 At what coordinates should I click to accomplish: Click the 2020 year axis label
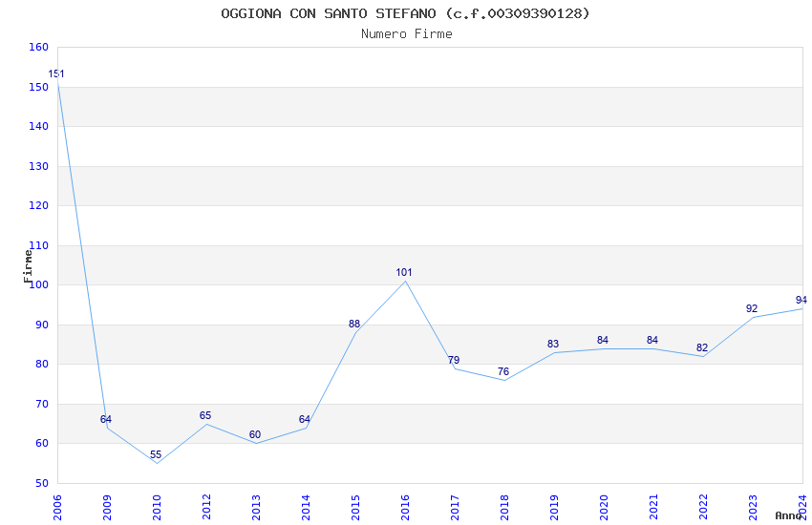tap(605, 508)
